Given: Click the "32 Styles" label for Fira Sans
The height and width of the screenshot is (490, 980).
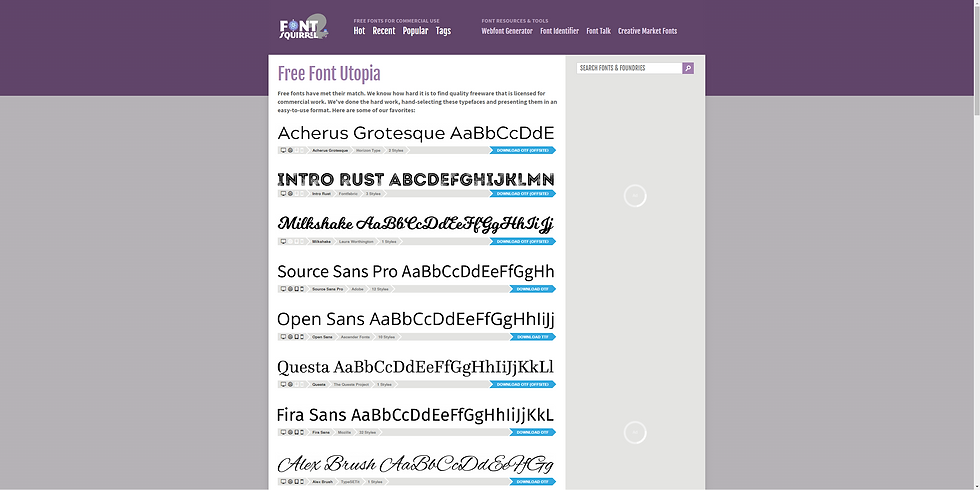Looking at the screenshot, I should pyautogui.click(x=368, y=432).
